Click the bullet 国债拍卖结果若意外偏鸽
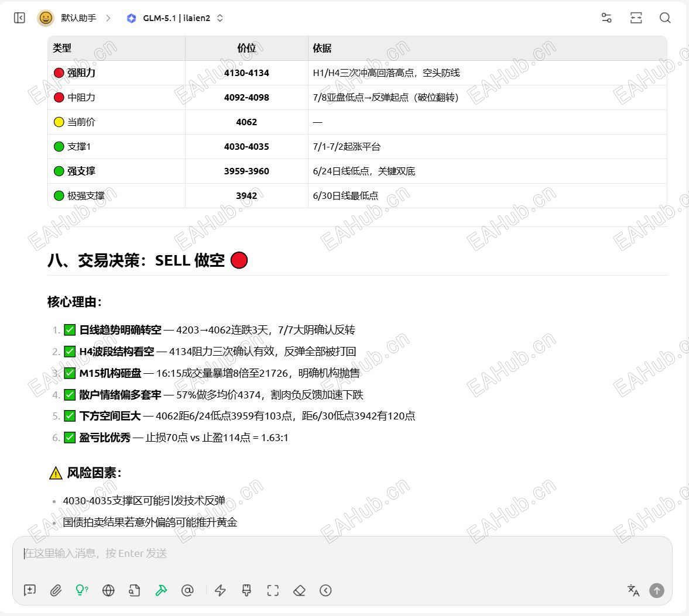This screenshot has height=616, width=689. (150, 522)
